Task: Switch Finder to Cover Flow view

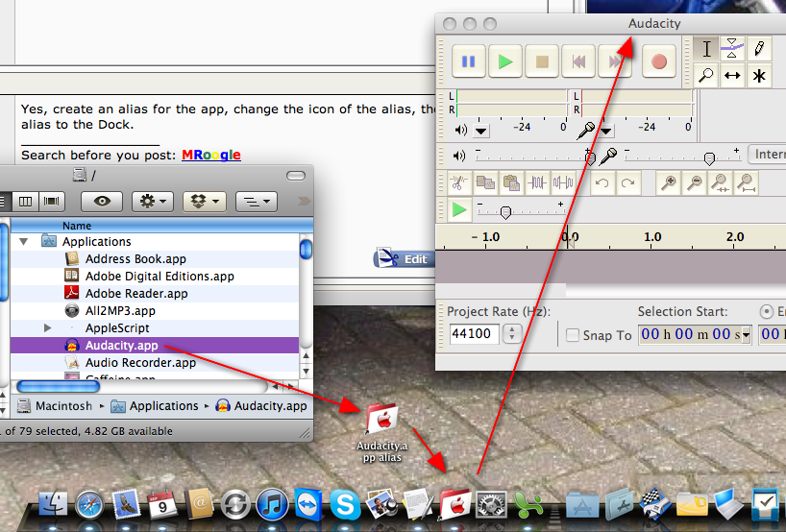Action: tap(51, 202)
